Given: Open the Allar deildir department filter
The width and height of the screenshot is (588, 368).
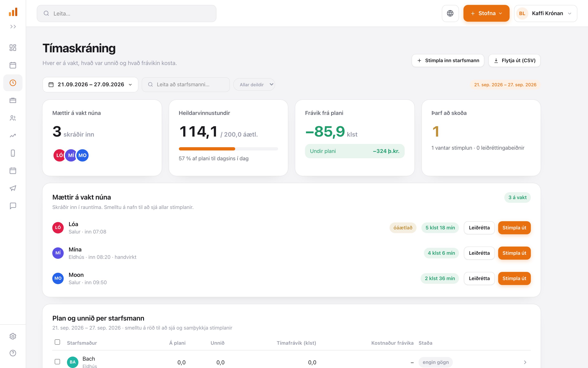Looking at the screenshot, I should 254,84.
